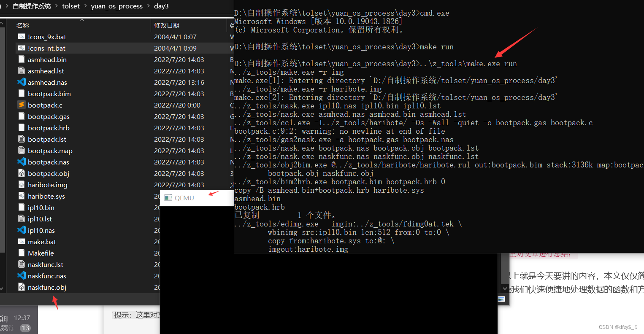Click the asmhead.lst file icon
The image size is (644, 334).
pos(22,71)
